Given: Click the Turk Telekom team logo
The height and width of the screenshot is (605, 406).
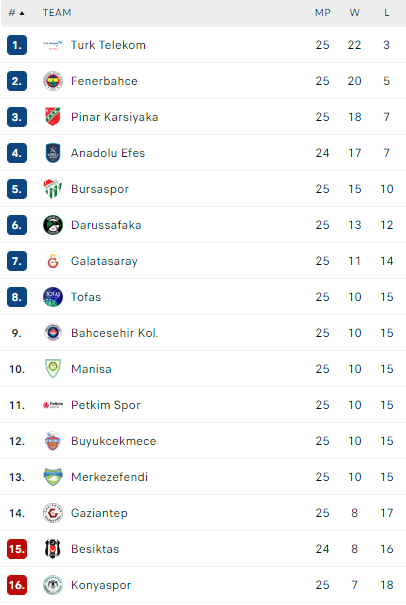Looking at the screenshot, I should 52,45.
